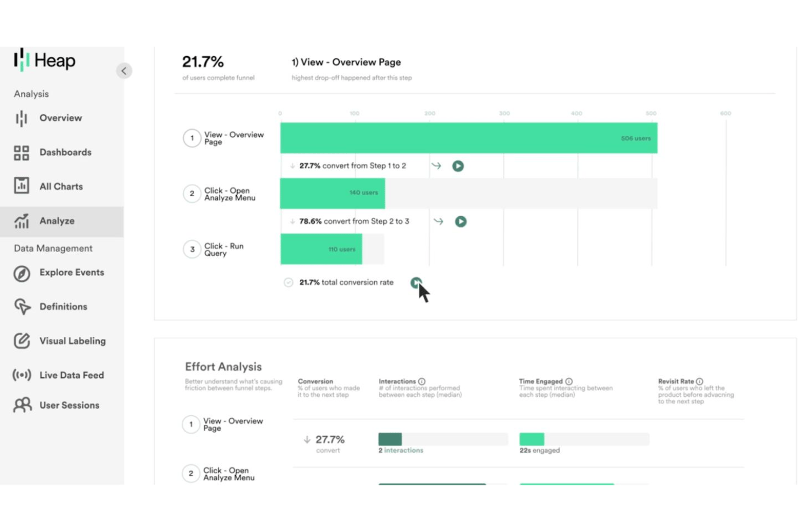
Task: Open the Visual Labeling pencil icon
Action: (x=22, y=341)
